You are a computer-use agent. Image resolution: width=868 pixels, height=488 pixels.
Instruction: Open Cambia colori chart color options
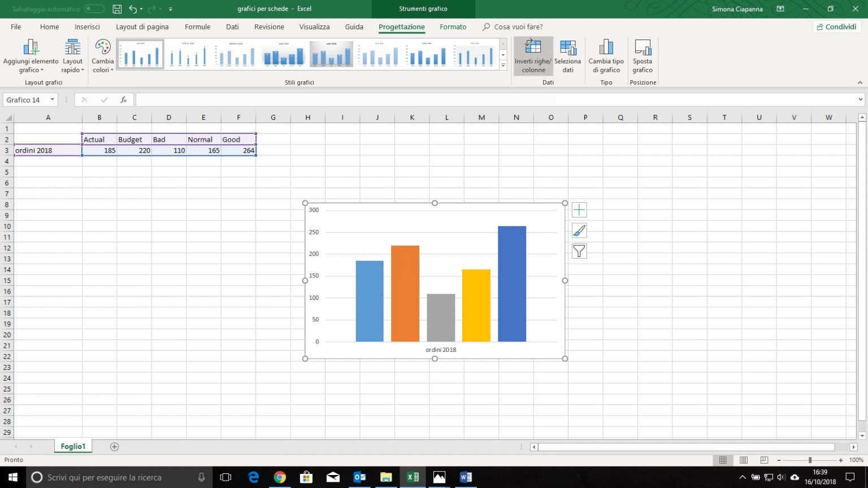102,55
